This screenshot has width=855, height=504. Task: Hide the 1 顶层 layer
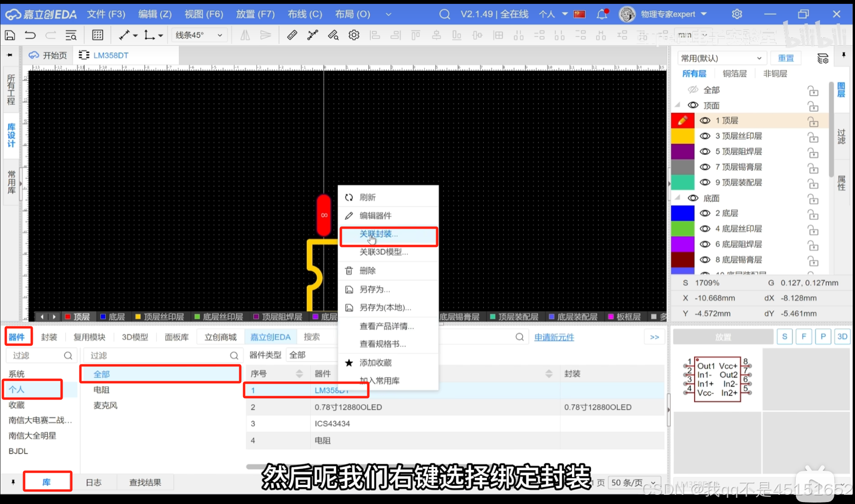pos(705,120)
